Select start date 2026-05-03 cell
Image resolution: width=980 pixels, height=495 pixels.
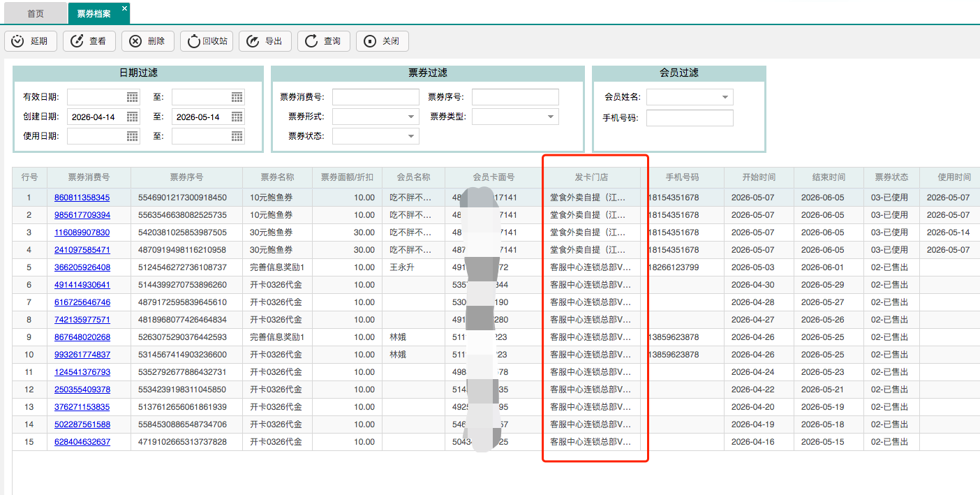coord(759,267)
